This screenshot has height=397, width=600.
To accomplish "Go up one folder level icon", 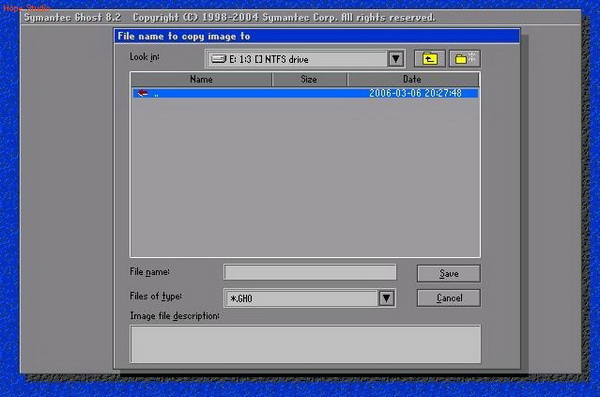I will (430, 59).
